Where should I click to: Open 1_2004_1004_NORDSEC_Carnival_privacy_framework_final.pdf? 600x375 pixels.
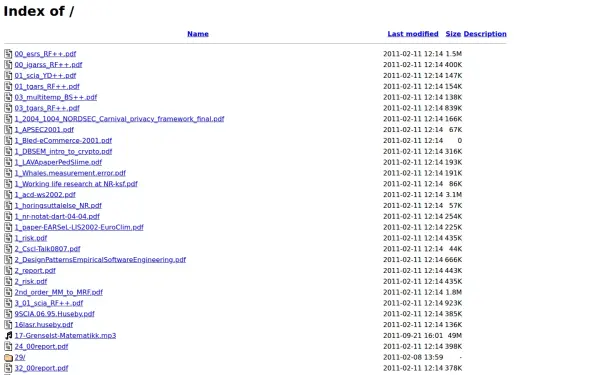pos(119,119)
